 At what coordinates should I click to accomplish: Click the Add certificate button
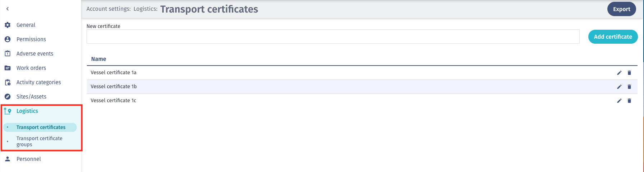(x=613, y=37)
